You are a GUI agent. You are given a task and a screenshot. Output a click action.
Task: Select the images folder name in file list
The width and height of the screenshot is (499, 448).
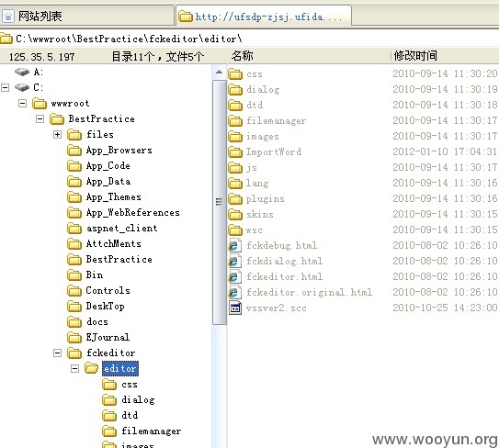point(263,137)
